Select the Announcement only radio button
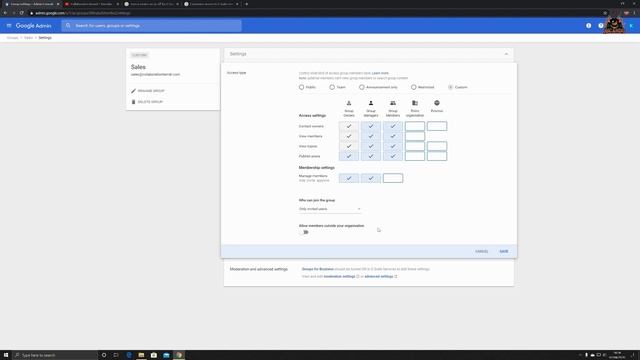The image size is (640, 360). (362, 87)
